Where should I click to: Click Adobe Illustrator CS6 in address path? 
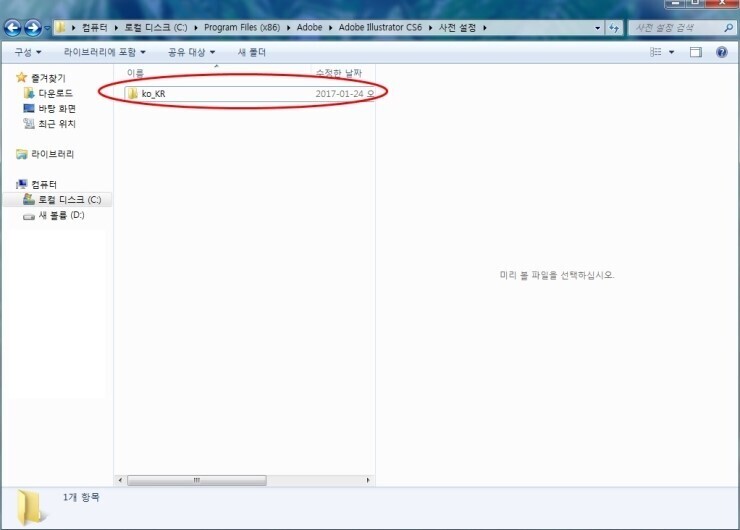click(380, 27)
